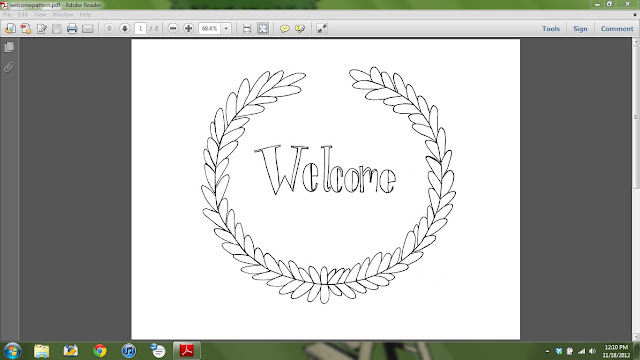
Task: Click the send by email envelope icon
Action: coord(88,29)
